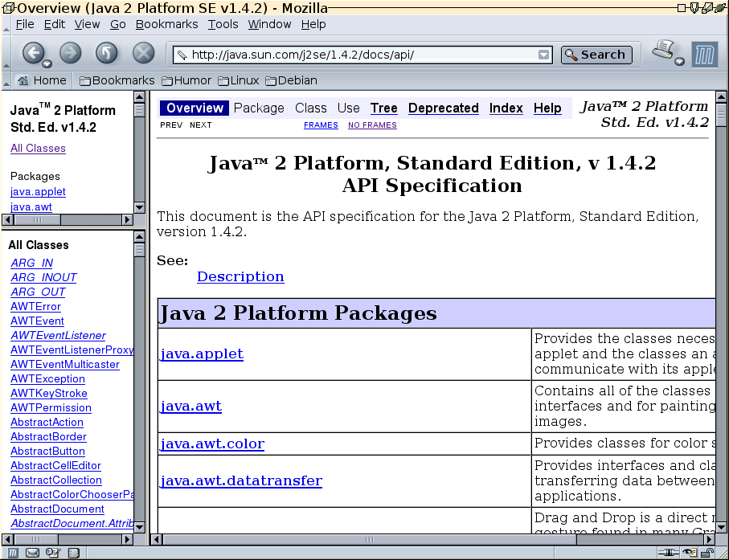Click the Print icon

coord(663,50)
